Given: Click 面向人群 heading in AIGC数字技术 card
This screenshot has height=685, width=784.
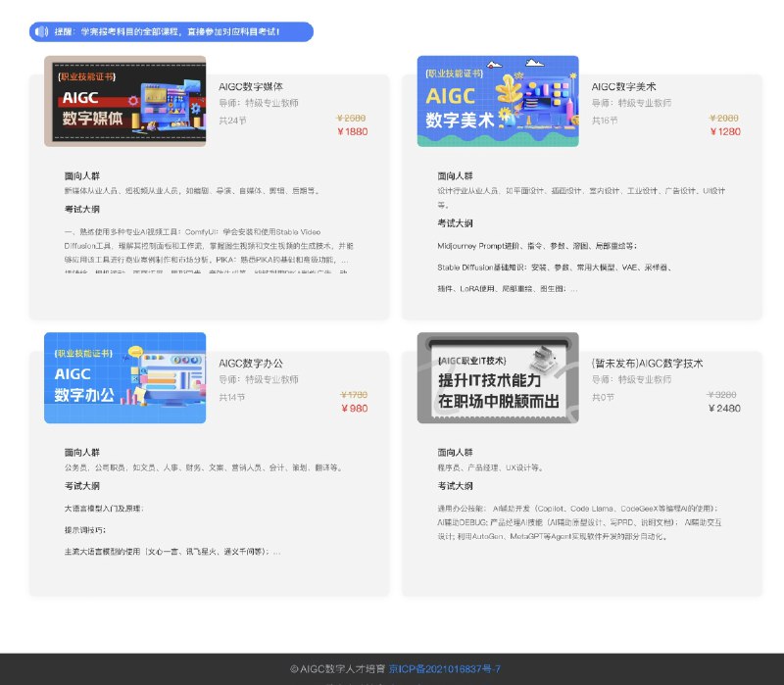Looking at the screenshot, I should 455,452.
